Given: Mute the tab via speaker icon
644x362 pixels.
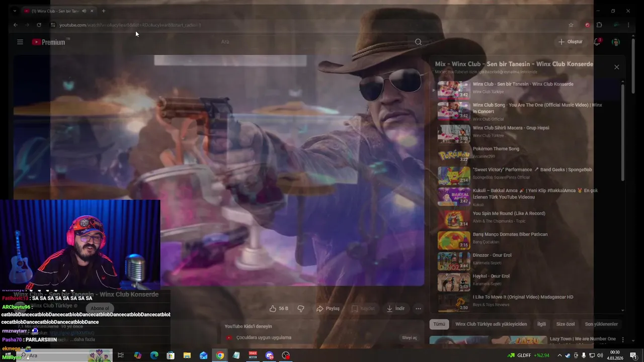Looking at the screenshot, I should click(84, 11).
